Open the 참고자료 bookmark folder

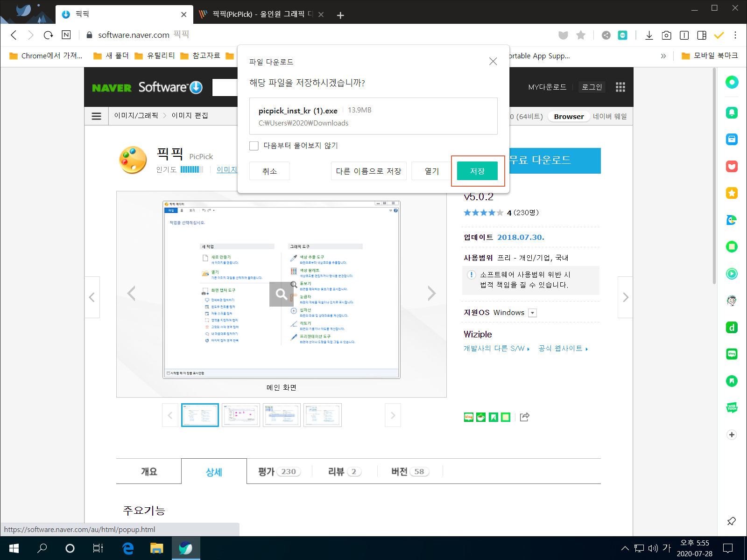(200, 56)
